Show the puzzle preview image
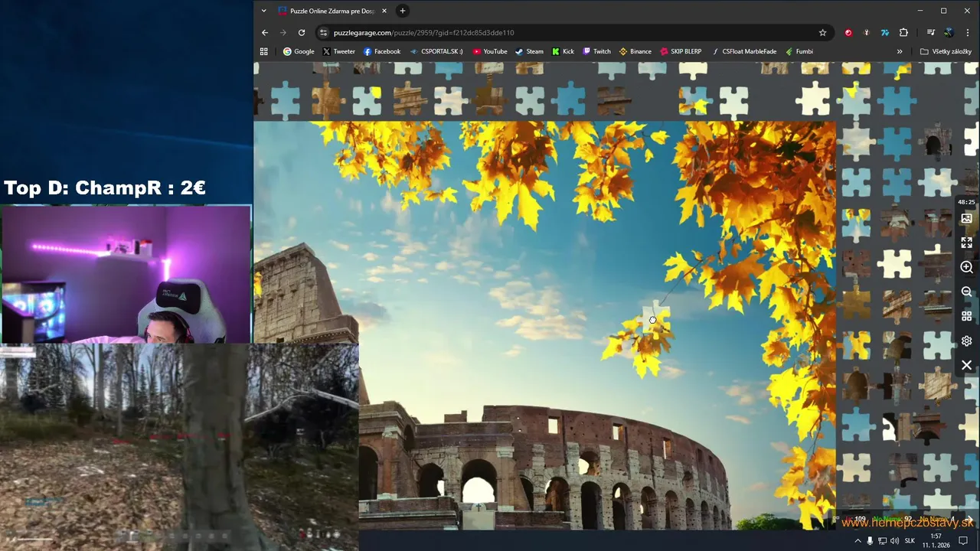 click(966, 218)
